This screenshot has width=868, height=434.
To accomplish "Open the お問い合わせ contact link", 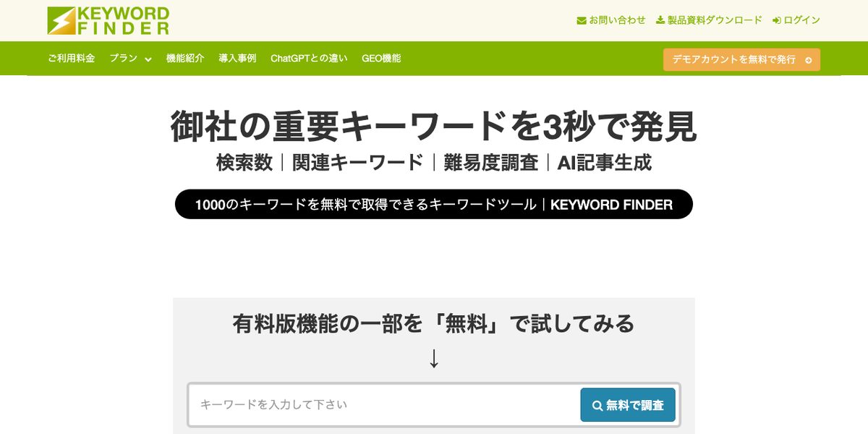I will [x=611, y=20].
